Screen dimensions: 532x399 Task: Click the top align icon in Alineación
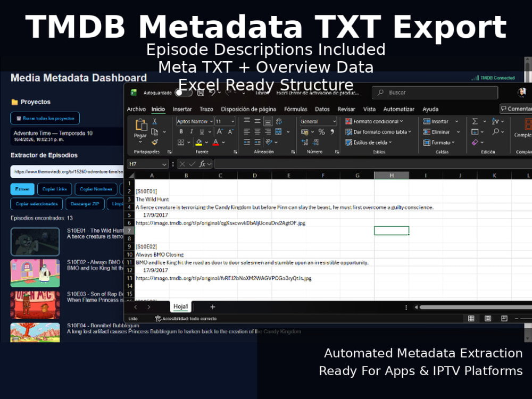(x=247, y=121)
